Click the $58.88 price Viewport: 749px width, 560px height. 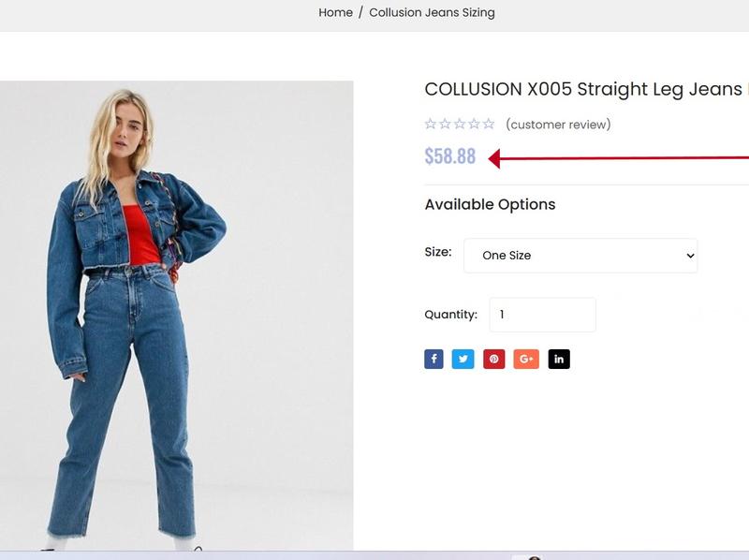point(450,156)
